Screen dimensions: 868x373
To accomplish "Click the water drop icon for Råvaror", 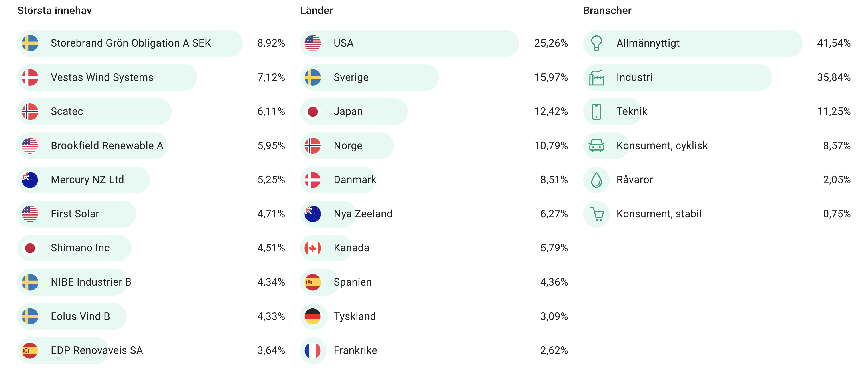I will [596, 180].
